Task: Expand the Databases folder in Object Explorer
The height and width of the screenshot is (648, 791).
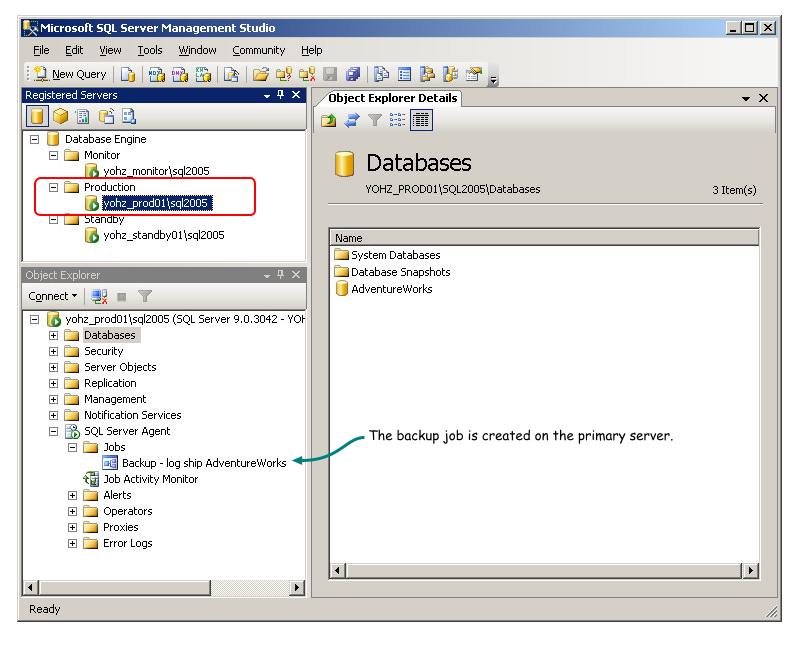Action: tap(53, 335)
